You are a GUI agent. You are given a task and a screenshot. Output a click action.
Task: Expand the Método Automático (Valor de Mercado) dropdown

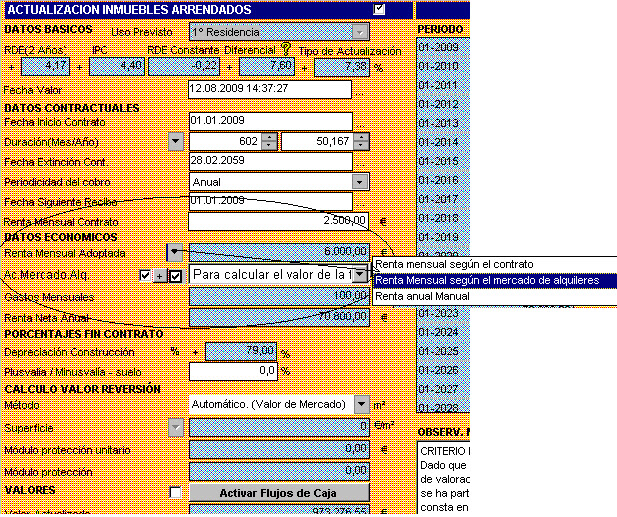point(362,404)
